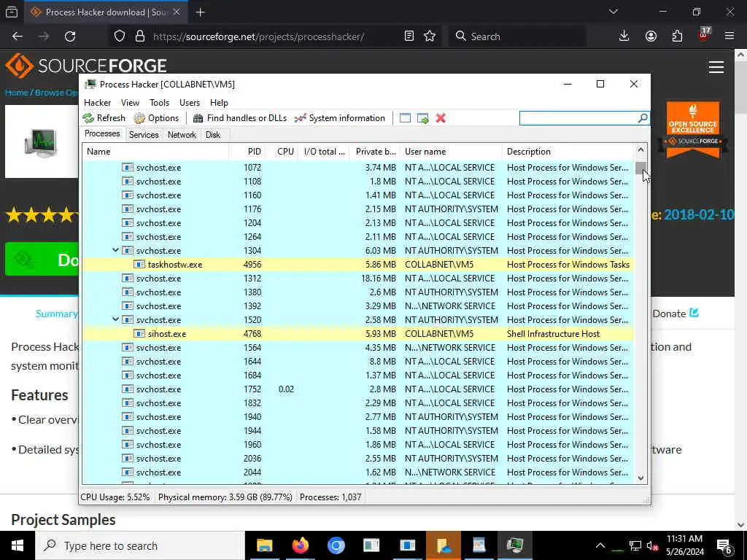Screen dimensions: 747x560
Task: Open a new Firefox tab
Action: point(200,12)
